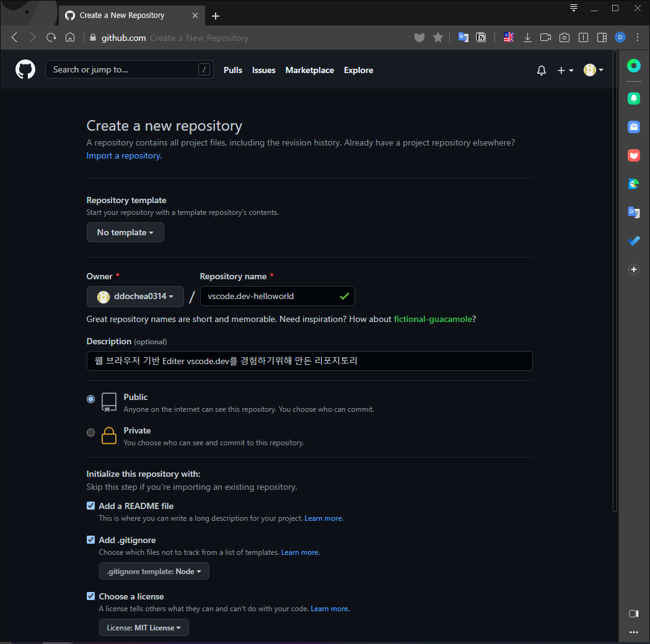Uncheck Add .gitignore
This screenshot has width=650, height=644.
click(91, 539)
